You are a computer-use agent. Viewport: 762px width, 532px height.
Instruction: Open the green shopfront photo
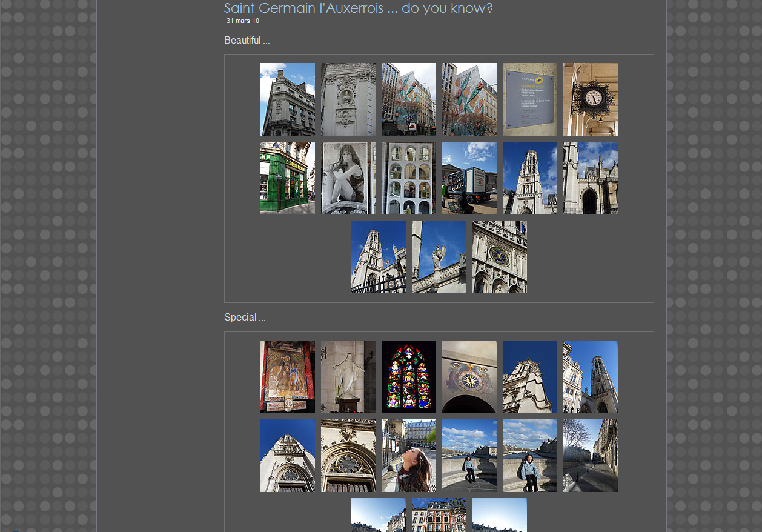pos(287,178)
